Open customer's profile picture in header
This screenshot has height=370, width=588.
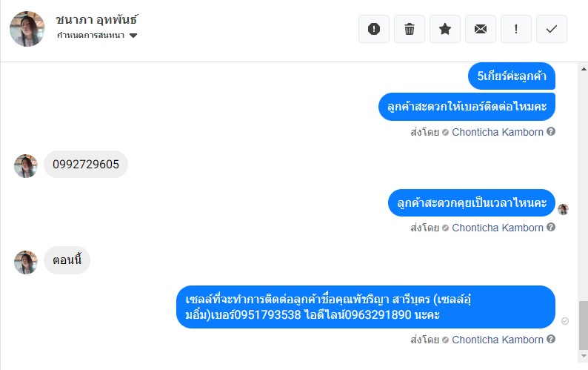click(x=27, y=29)
